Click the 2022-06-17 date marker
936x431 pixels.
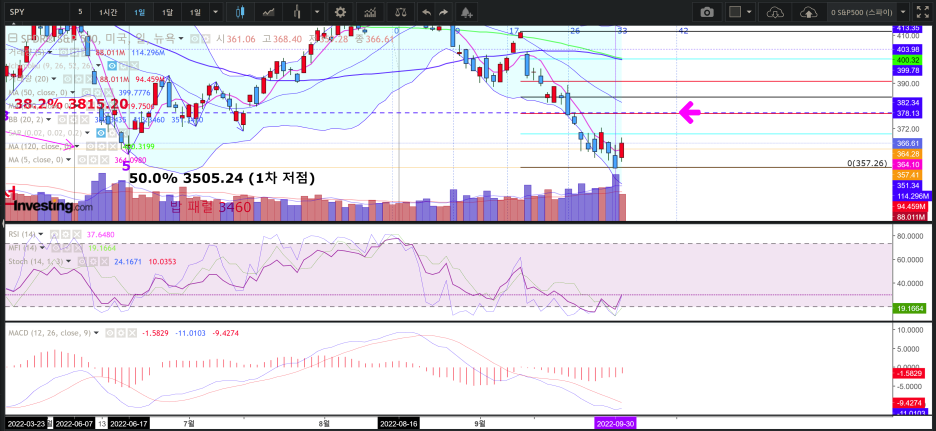130,423
